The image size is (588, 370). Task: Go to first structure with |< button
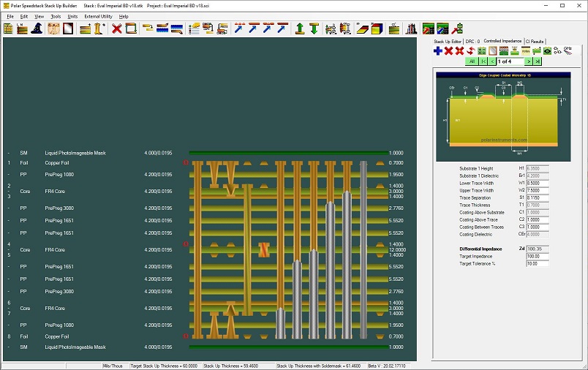[x=483, y=61]
